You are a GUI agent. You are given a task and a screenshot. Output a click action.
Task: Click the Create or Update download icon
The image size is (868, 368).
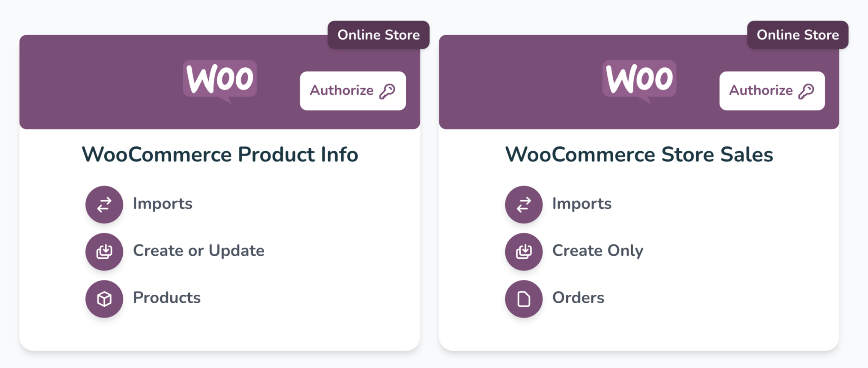coord(104,251)
